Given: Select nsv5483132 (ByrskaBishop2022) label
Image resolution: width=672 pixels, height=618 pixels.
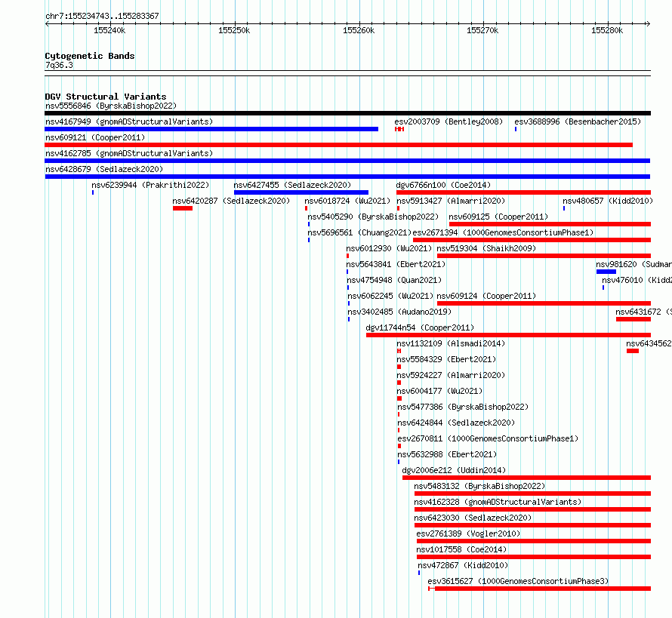Looking at the screenshot, I should (479, 486).
